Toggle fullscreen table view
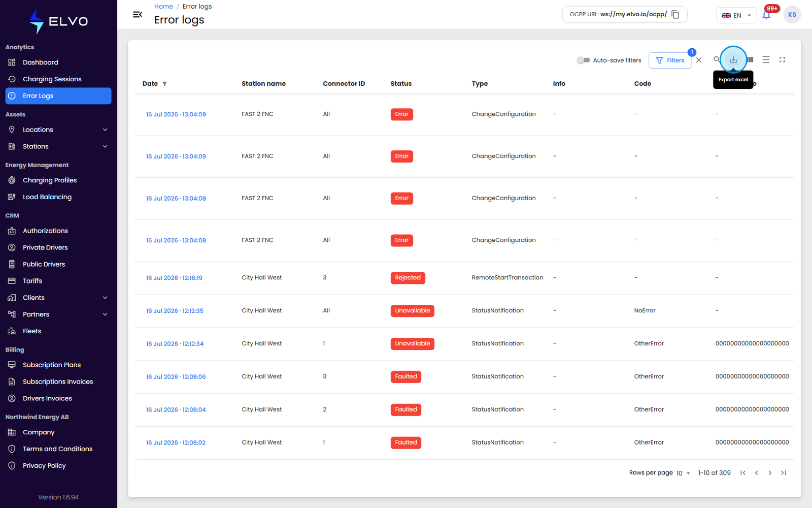Viewport: 812px width, 508px height. coord(782,60)
